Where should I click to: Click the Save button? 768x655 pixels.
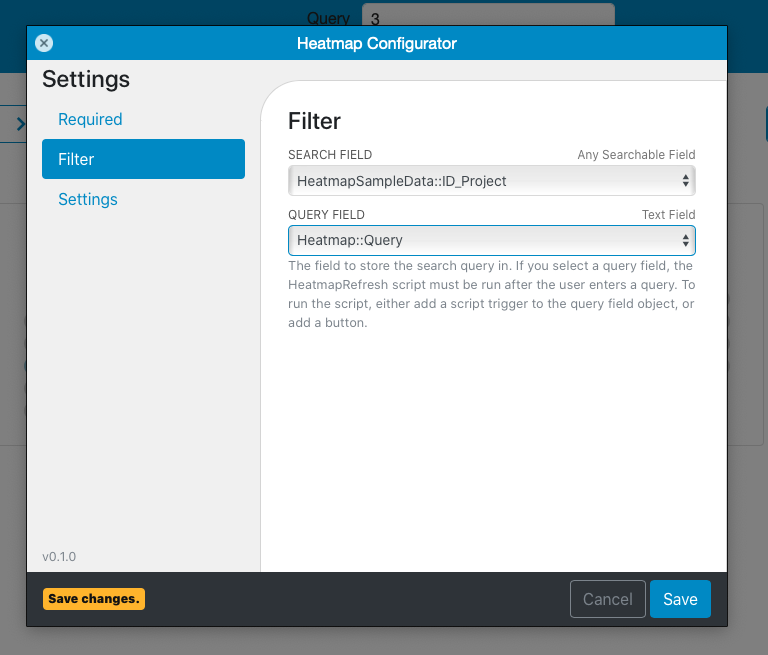pyautogui.click(x=680, y=599)
